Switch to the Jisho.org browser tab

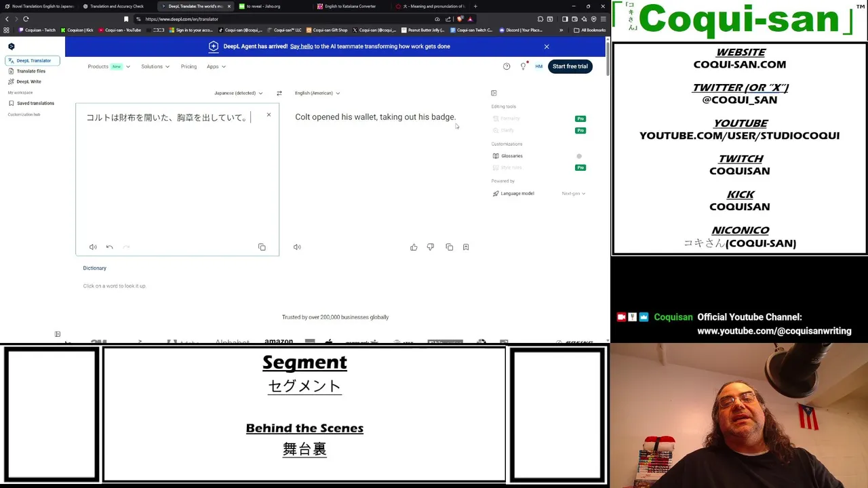click(263, 6)
